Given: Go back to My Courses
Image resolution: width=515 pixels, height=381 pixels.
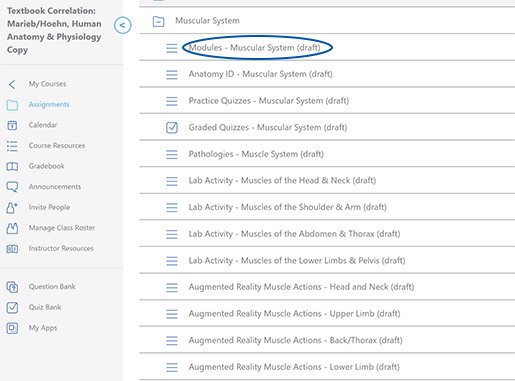Looking at the screenshot, I should (x=47, y=84).
